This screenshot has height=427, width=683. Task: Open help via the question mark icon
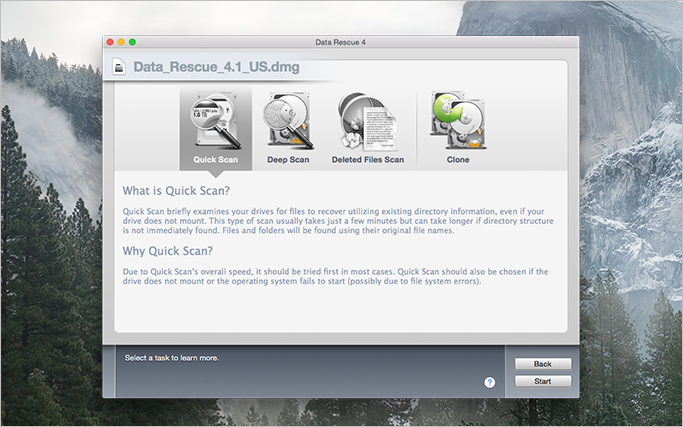pos(490,382)
